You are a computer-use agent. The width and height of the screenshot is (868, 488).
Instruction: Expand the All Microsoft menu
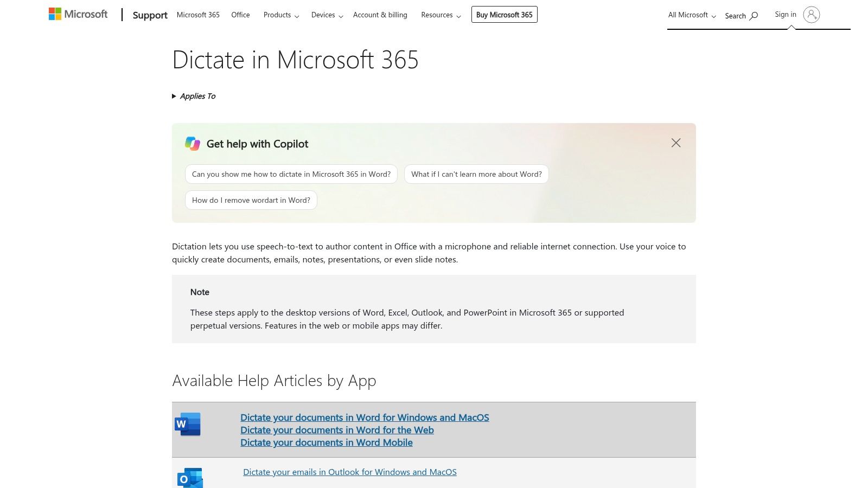692,15
